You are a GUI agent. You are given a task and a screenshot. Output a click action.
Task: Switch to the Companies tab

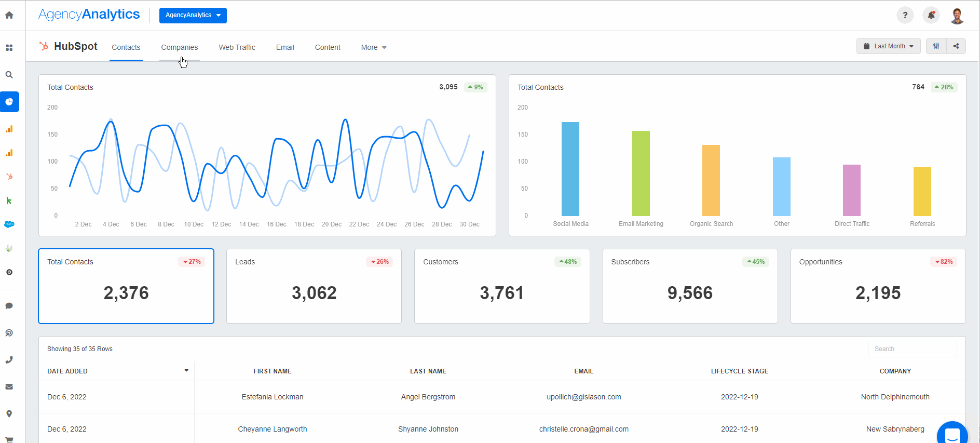[179, 47]
